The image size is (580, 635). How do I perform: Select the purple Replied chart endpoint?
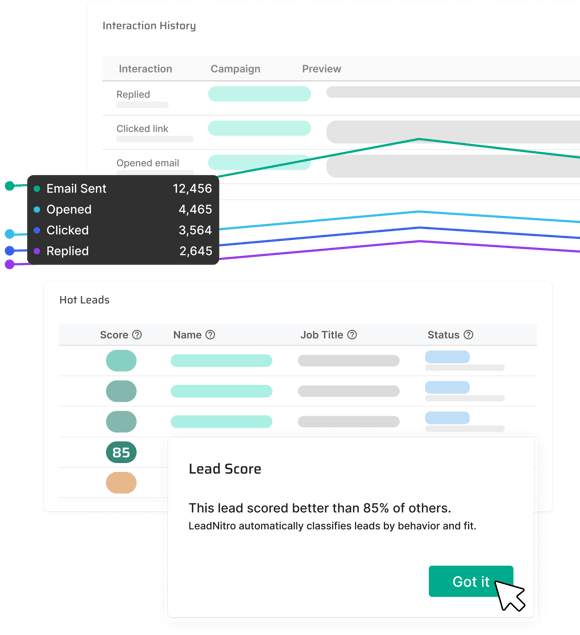coord(10,264)
